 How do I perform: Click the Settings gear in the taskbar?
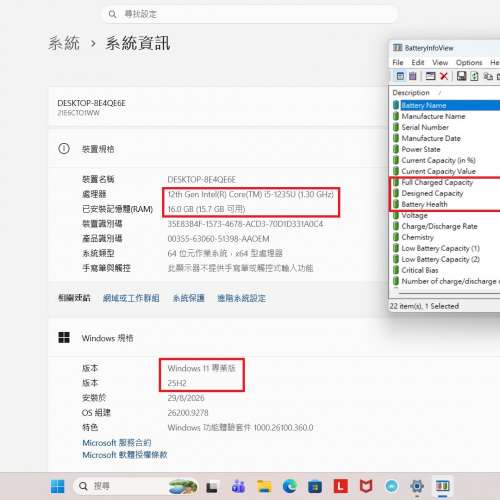point(417,487)
